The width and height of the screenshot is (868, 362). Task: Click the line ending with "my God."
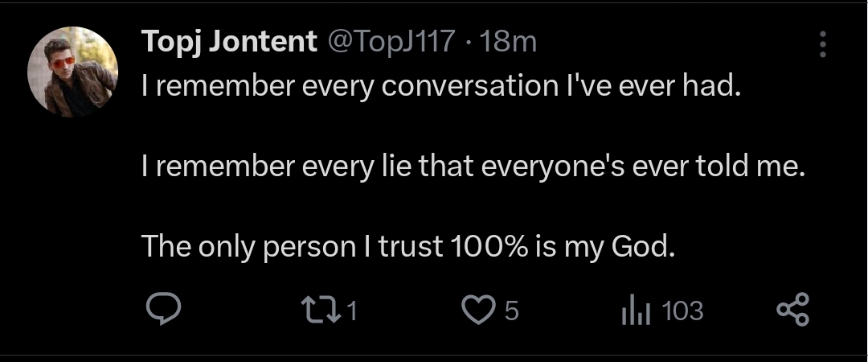(407, 246)
